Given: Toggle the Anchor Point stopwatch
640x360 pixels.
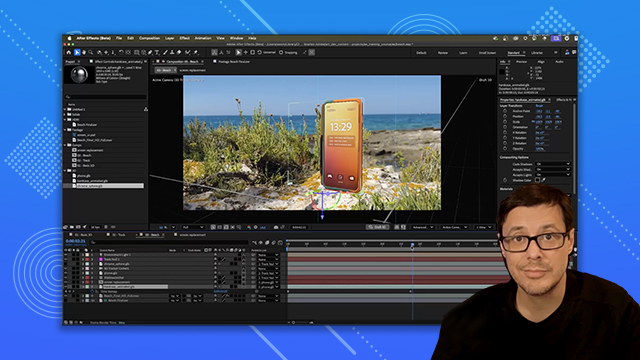Looking at the screenshot, I should (x=505, y=111).
